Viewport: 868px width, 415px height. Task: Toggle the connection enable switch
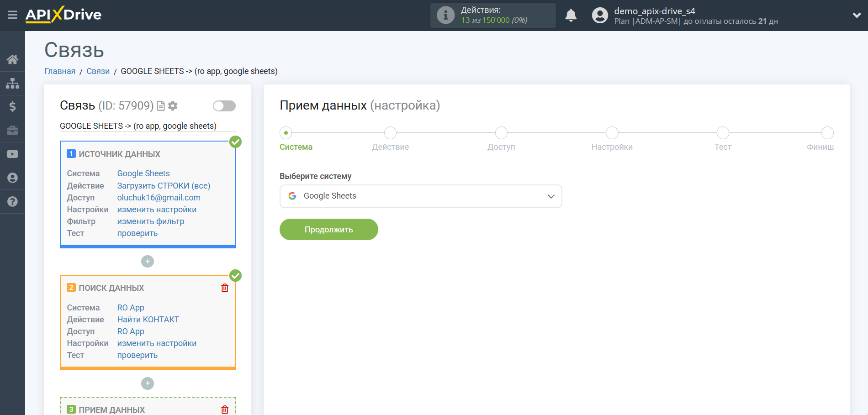coord(224,106)
